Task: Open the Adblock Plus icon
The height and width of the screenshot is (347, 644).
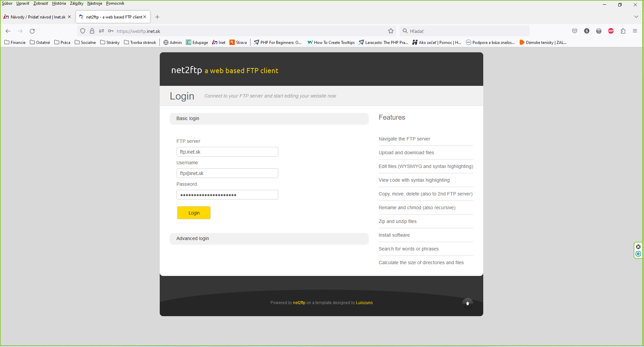Action: pos(611,31)
